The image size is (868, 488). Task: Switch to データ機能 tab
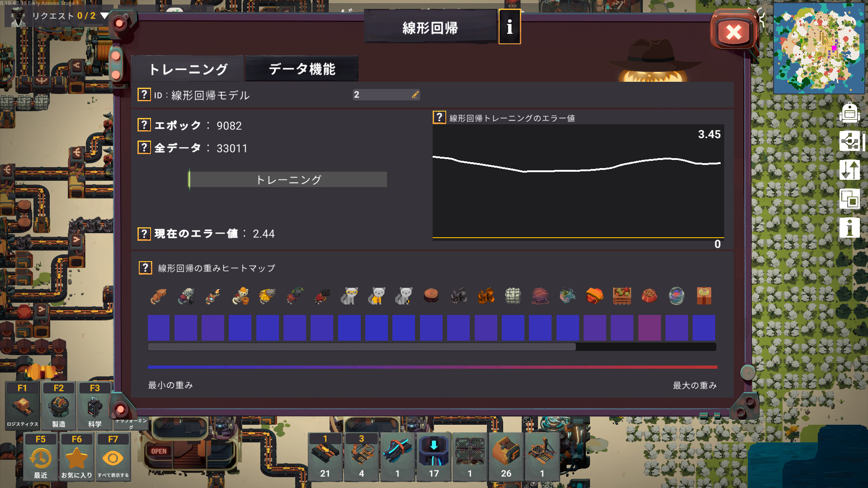302,69
